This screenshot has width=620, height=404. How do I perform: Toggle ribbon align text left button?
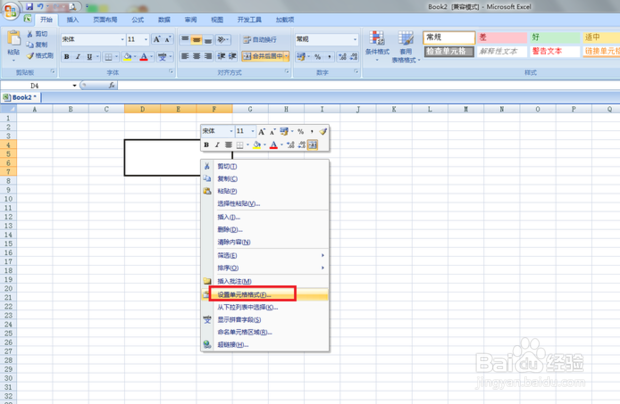point(185,57)
